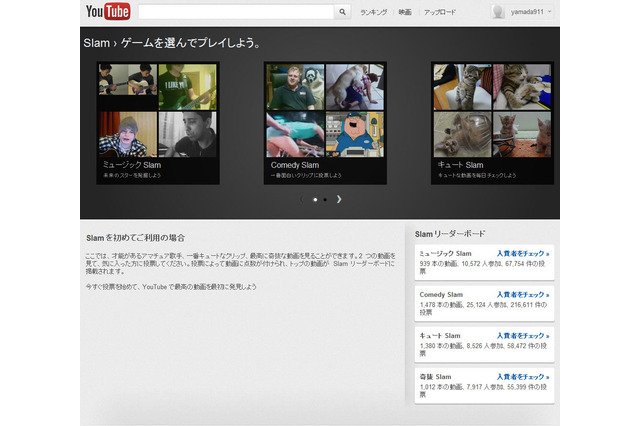Click 一番面白いクリップに投票しよう subtitle
Image resolution: width=640 pixels, height=426 pixels.
[x=306, y=175]
